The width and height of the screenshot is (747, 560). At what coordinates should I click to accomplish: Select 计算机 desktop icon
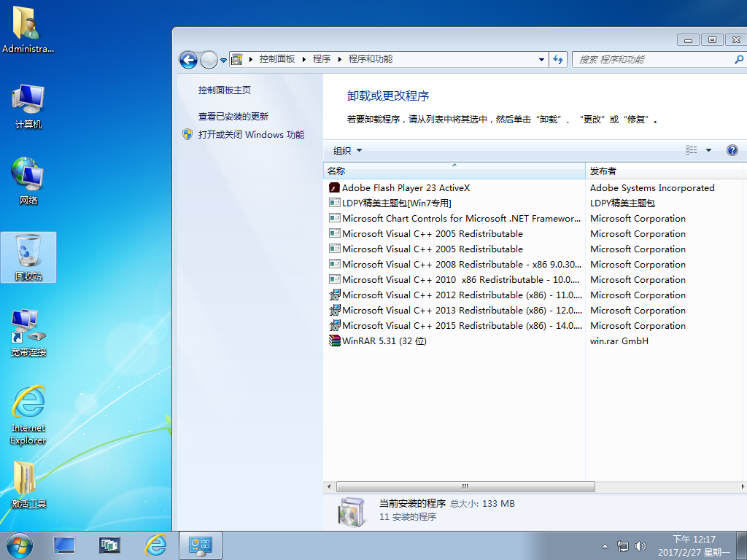pos(28,106)
